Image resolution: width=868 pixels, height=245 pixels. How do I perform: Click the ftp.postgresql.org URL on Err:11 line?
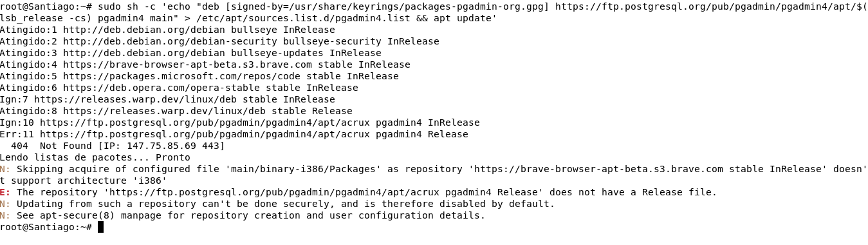(x=205, y=134)
